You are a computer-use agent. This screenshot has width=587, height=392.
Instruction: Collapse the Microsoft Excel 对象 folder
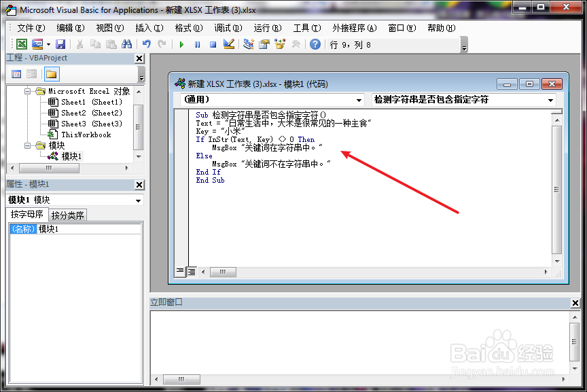coord(27,91)
